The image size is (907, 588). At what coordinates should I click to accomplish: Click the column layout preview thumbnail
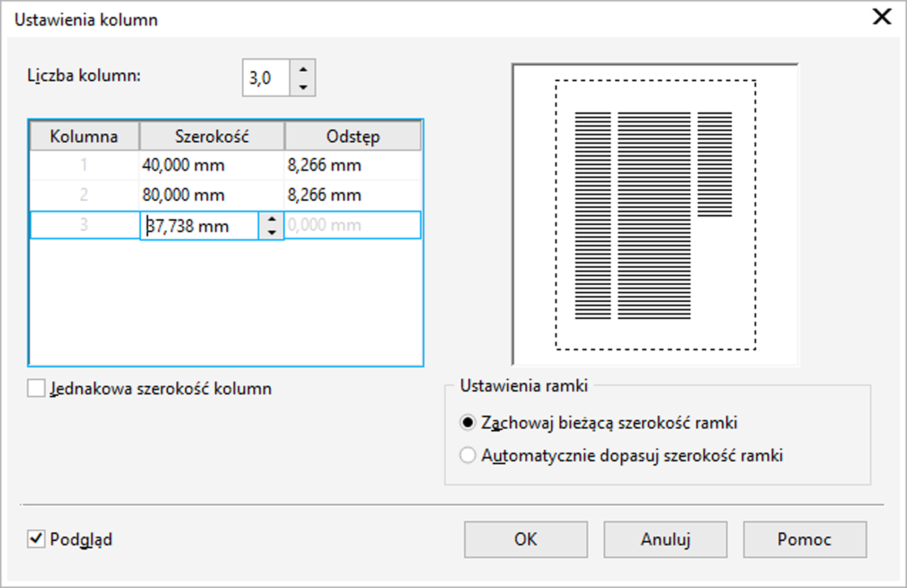pyautogui.click(x=655, y=215)
